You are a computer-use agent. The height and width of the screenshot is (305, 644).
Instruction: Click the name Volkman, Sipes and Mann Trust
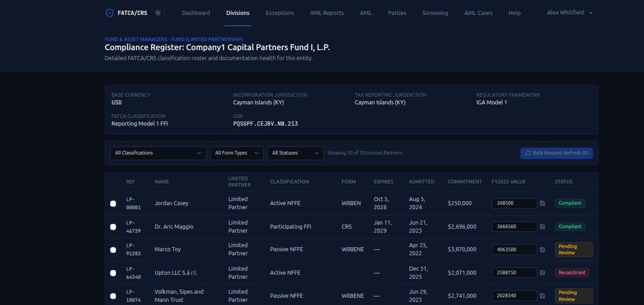point(179,296)
